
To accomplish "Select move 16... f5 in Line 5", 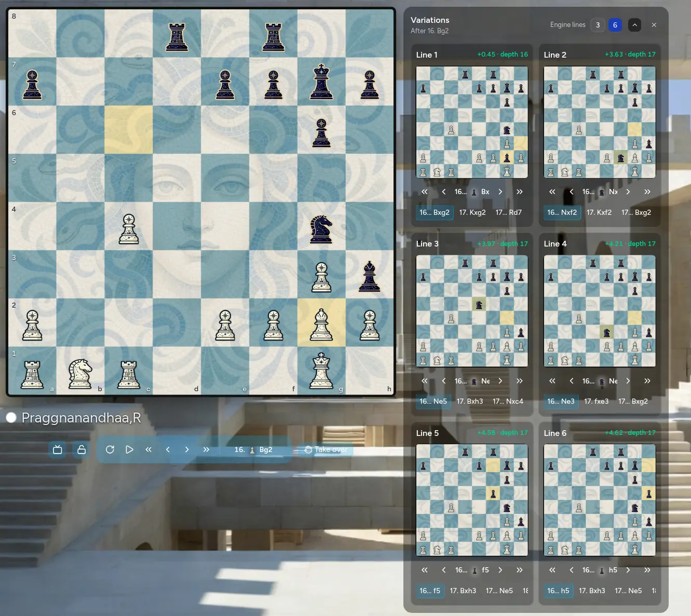I will [x=430, y=591].
